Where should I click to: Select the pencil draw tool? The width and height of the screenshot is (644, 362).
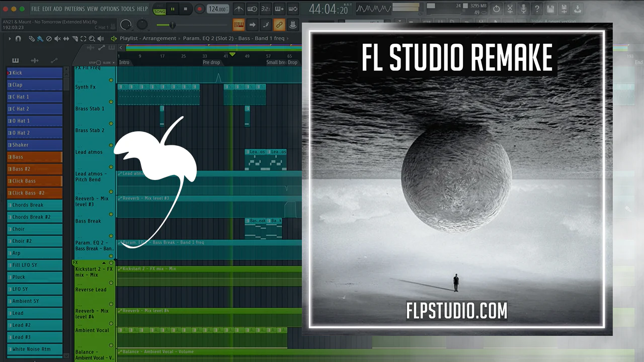point(32,38)
